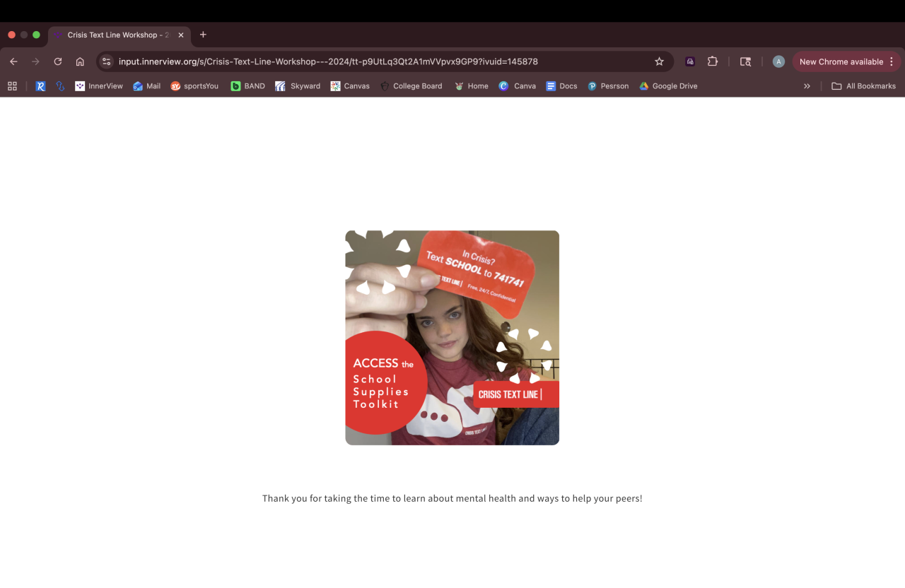Click the green full-screen window button
The width and height of the screenshot is (905, 588).
click(36, 35)
